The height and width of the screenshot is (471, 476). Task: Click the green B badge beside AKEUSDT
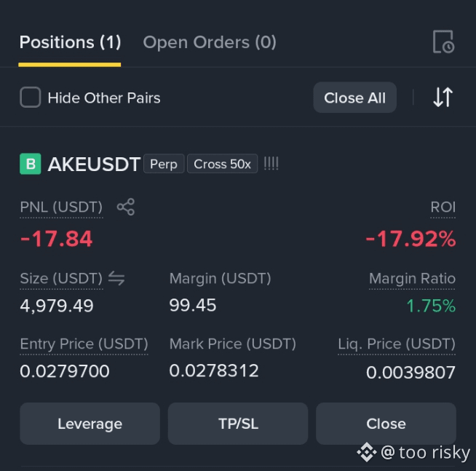(31, 164)
